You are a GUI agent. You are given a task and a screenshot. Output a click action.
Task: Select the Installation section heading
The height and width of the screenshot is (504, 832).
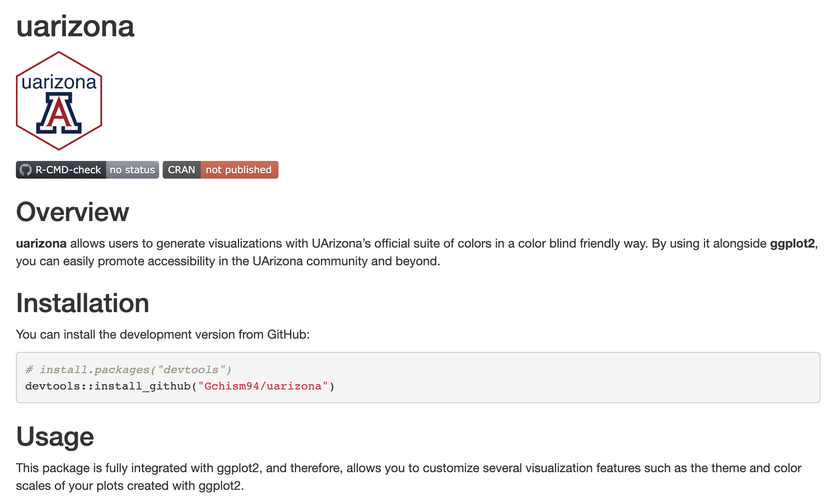pyautogui.click(x=83, y=303)
